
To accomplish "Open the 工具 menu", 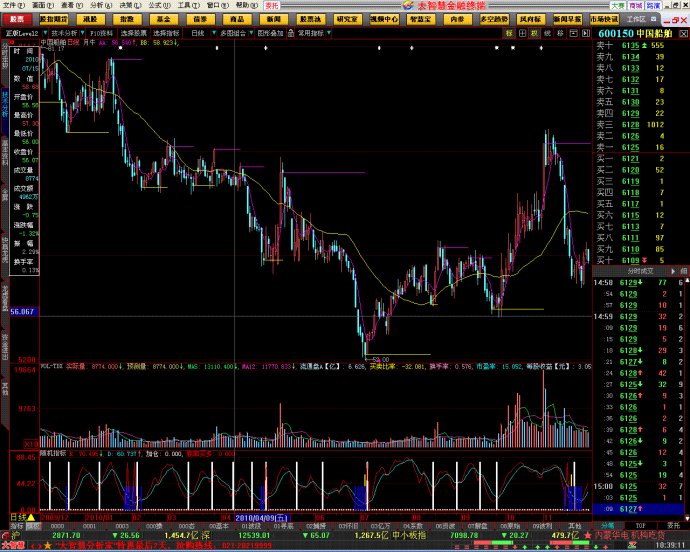I will (x=188, y=5).
